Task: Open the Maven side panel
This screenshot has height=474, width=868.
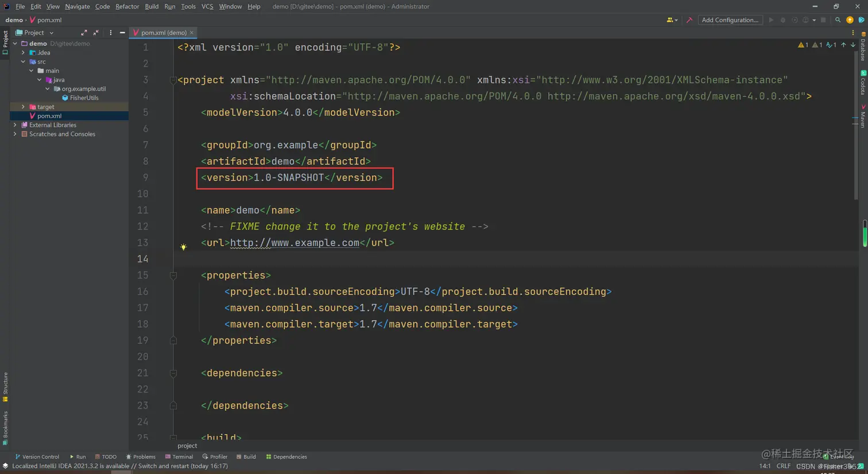Action: 863,116
